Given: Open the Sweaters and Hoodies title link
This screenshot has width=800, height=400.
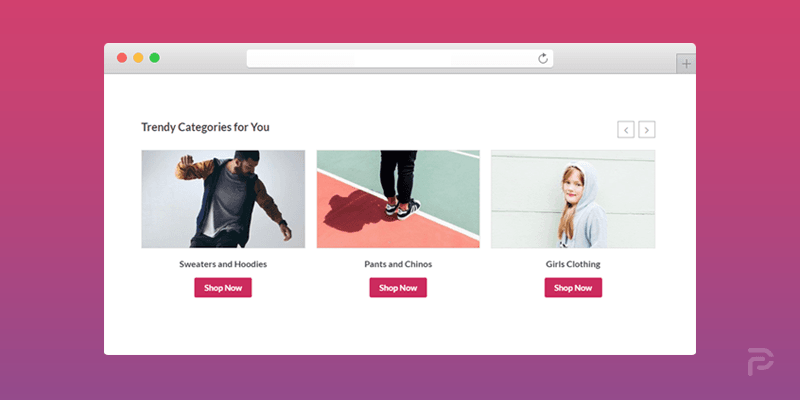Looking at the screenshot, I should coord(223,264).
